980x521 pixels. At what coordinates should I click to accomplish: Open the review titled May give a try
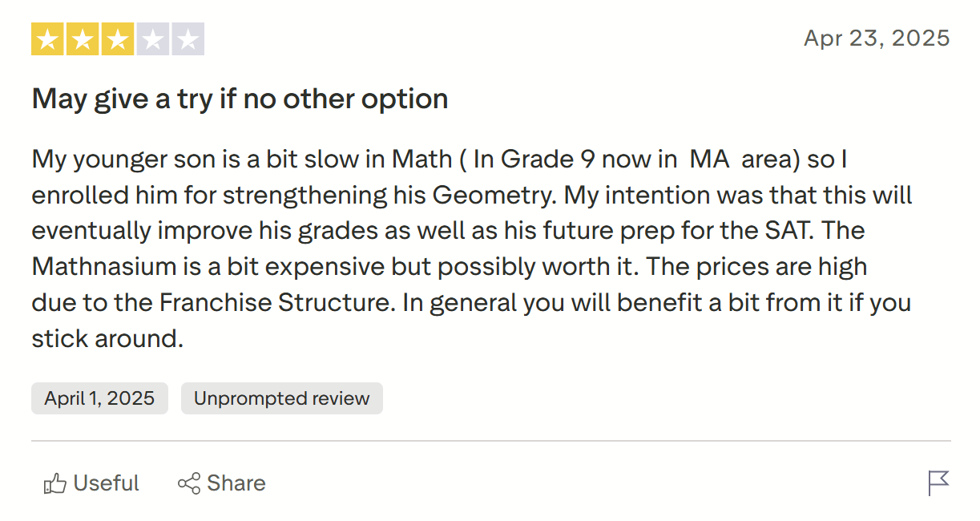239,98
